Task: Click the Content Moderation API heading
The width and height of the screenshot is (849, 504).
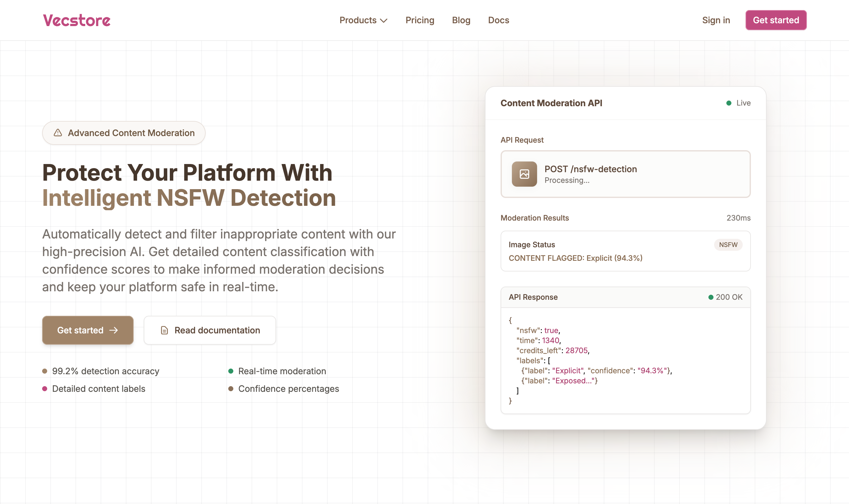Action: click(551, 103)
